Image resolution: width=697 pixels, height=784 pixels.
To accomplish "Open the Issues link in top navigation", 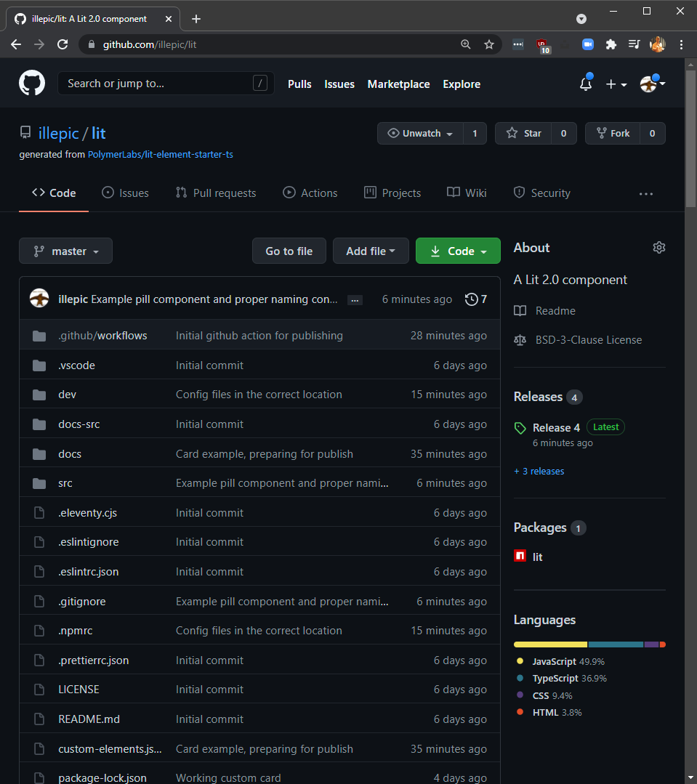I will pyautogui.click(x=339, y=84).
